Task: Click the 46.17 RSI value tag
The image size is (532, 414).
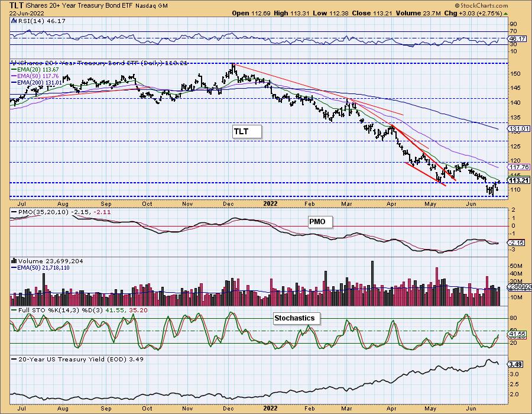Action: 517,39
